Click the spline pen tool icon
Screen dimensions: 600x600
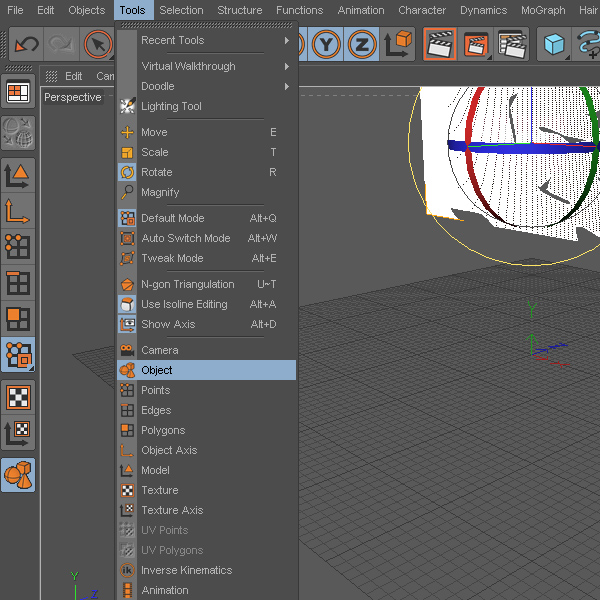pos(587,44)
